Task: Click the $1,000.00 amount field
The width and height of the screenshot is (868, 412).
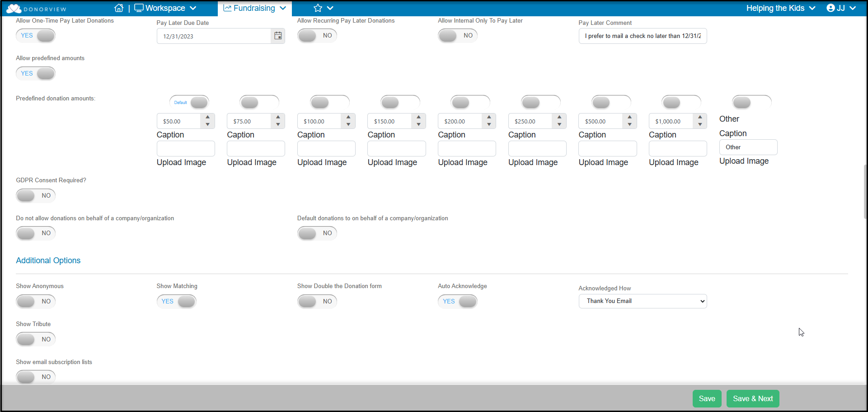Action: click(671, 121)
